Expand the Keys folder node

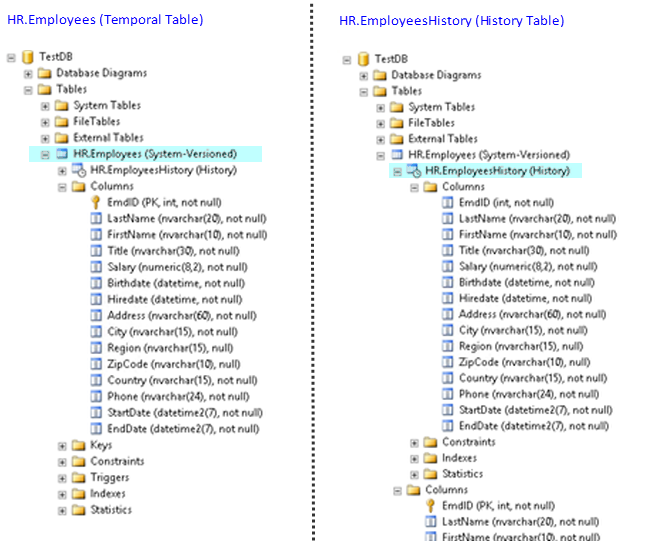62,445
